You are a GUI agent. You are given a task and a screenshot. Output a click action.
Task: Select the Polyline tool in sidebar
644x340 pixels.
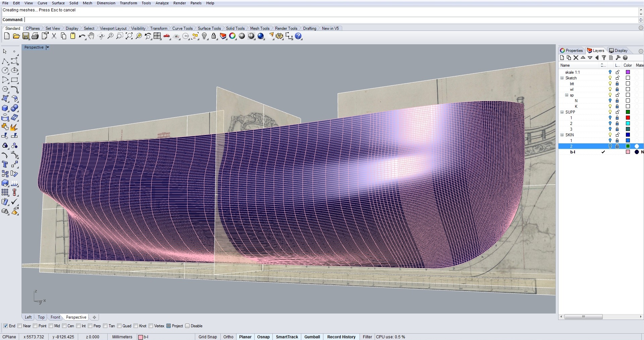(5, 61)
